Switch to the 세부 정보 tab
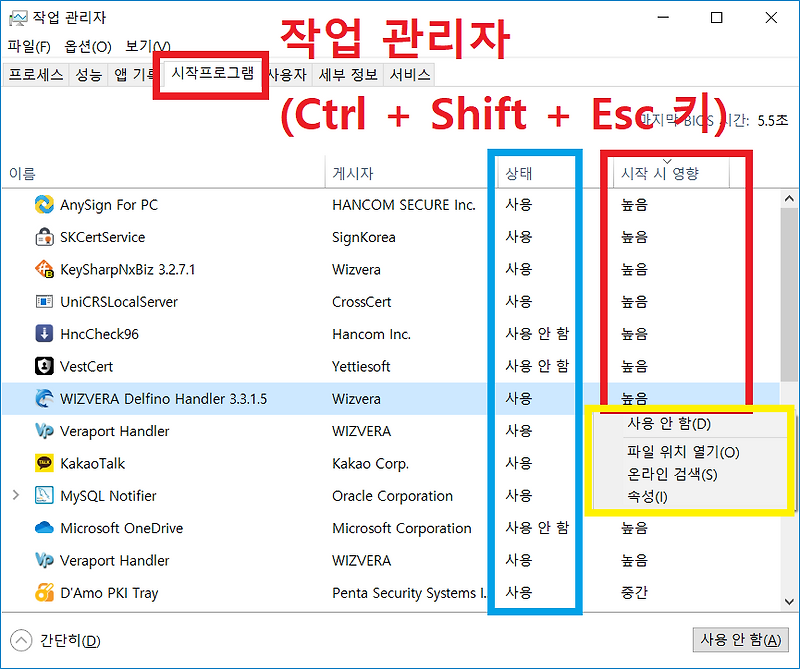Image resolution: width=800 pixels, height=669 pixels. pos(348,75)
